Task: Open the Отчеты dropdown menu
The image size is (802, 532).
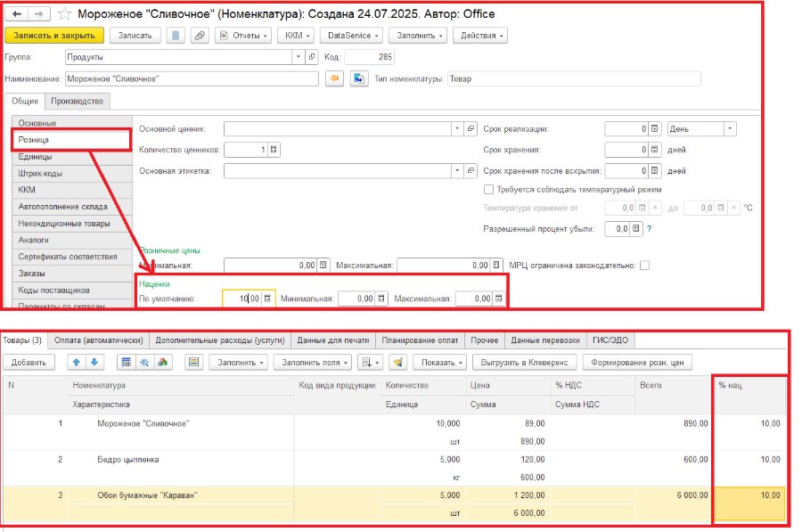Action: pyautogui.click(x=243, y=36)
